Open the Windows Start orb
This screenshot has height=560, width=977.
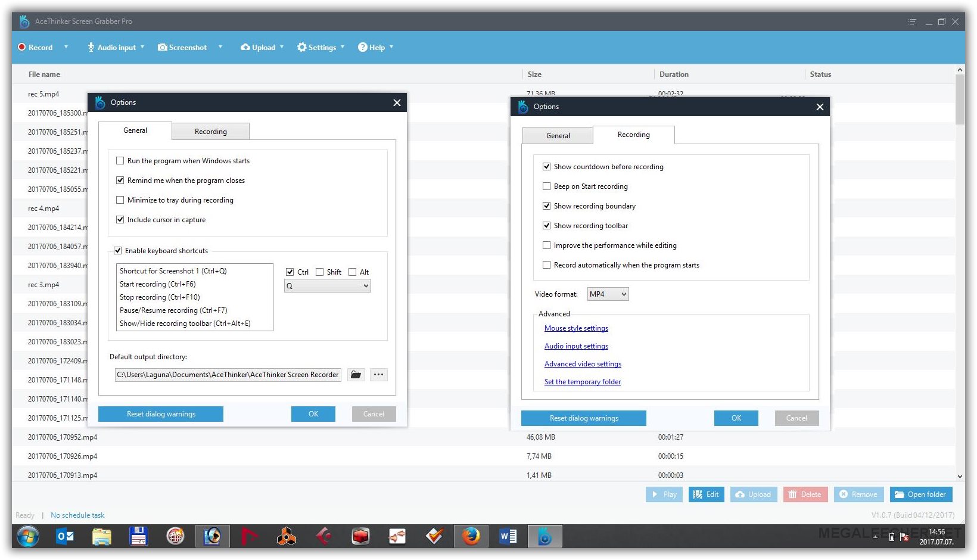click(x=28, y=537)
